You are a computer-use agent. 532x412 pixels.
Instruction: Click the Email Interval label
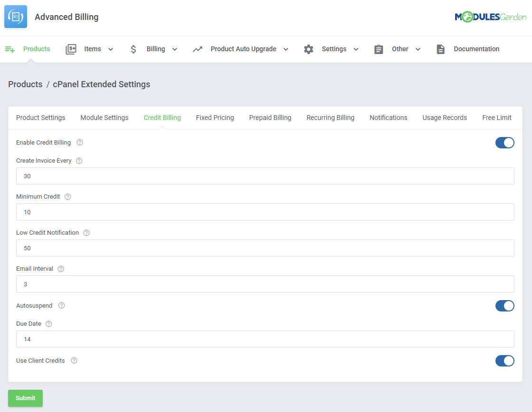point(35,269)
